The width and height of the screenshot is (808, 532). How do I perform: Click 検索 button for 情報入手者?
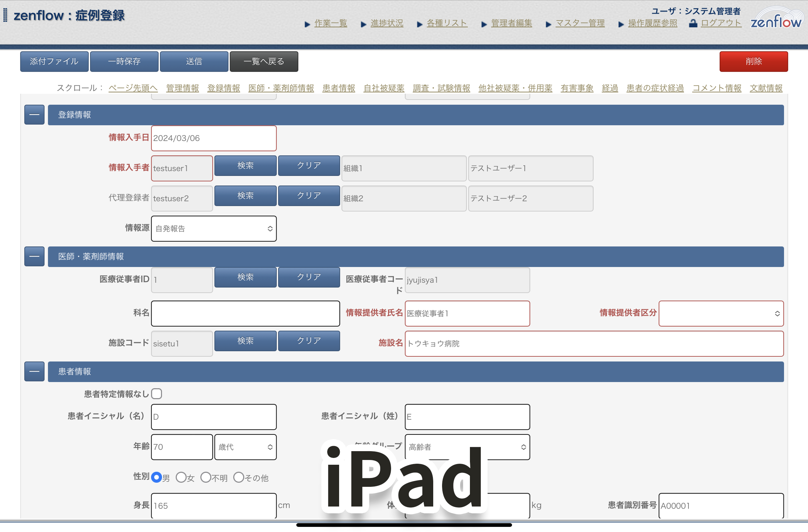coord(245,166)
